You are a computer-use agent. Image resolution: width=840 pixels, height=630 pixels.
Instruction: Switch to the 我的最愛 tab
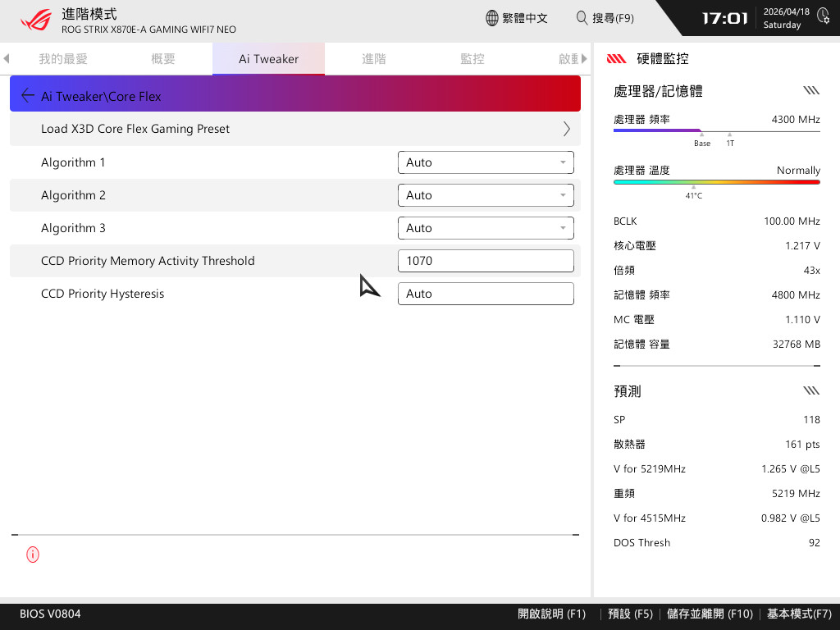point(63,59)
